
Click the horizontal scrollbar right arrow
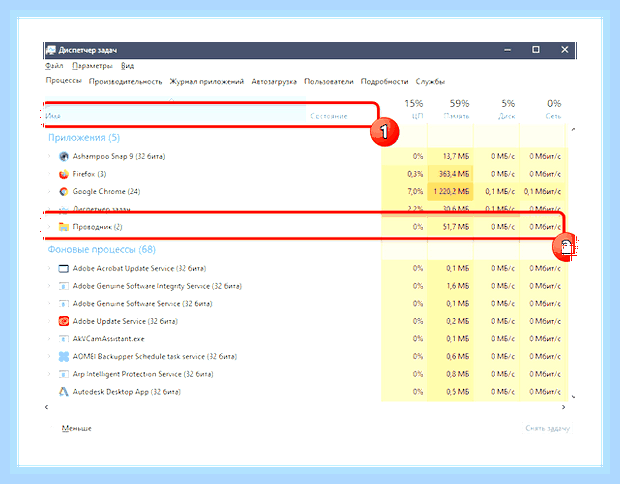pyautogui.click(x=563, y=407)
